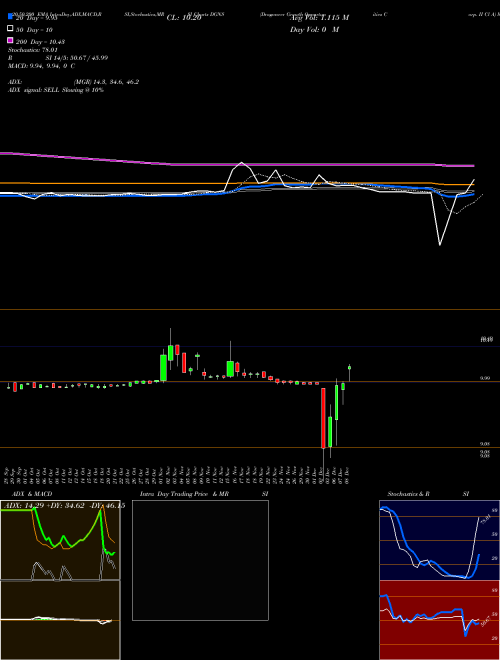Click the 'Stochastics & RSI' panel title
This screenshot has height=660, width=500.
(x=428, y=494)
